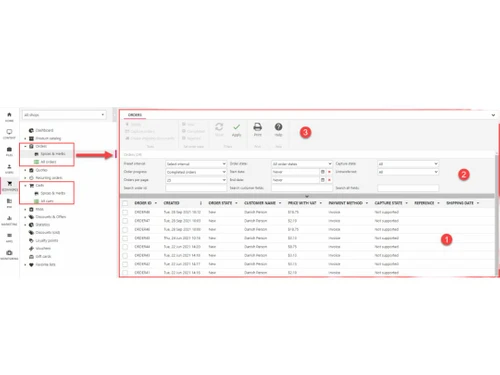Image resolution: width=500 pixels, height=375 pixels.
Task: Switch to the ORDERS ribbon tab
Action: [135, 115]
